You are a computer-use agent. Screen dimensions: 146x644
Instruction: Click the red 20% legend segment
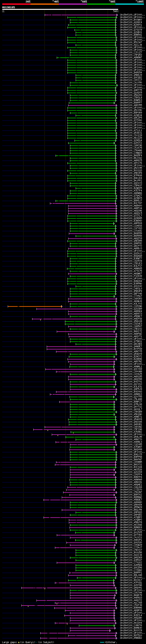[16, 4]
